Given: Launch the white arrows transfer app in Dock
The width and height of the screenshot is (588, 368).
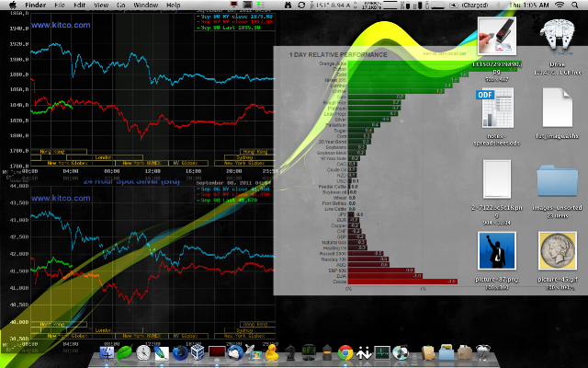Looking at the screenshot, I should (364, 353).
